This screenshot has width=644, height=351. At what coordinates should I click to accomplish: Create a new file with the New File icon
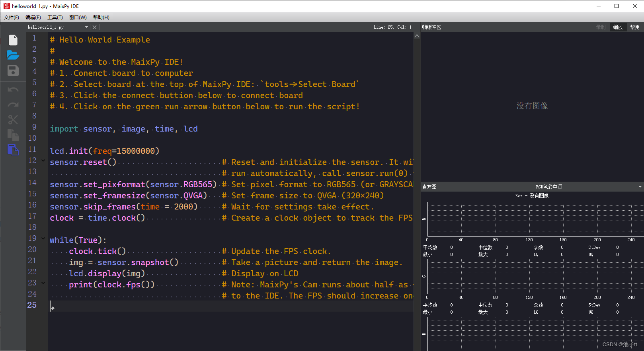tap(13, 40)
